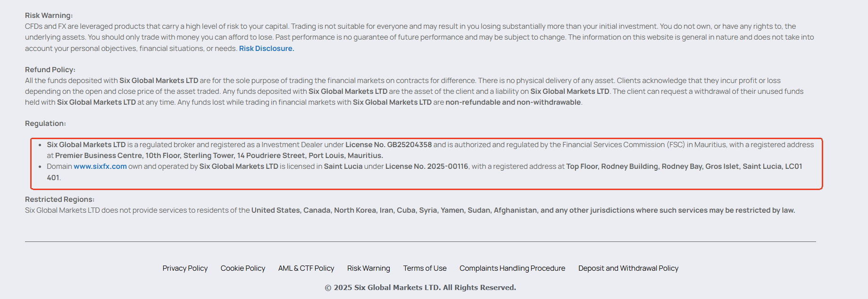Click the Premier Business Centre address text
868x299 pixels.
click(x=219, y=156)
